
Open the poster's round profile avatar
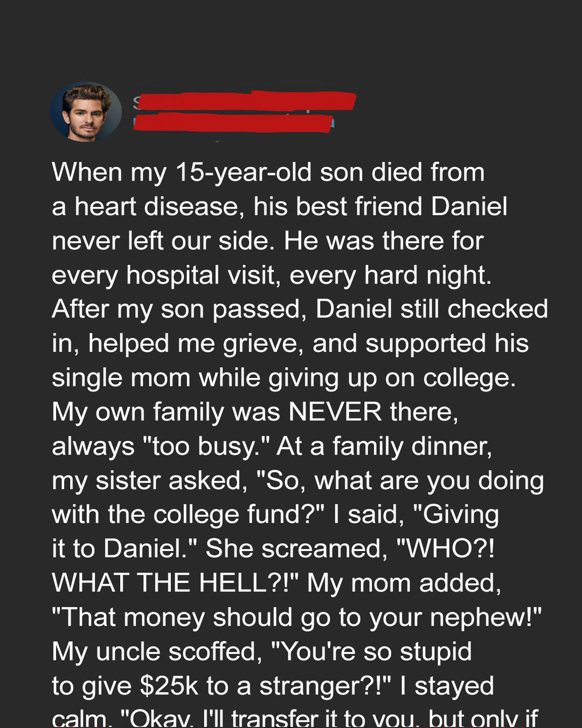coord(86,112)
